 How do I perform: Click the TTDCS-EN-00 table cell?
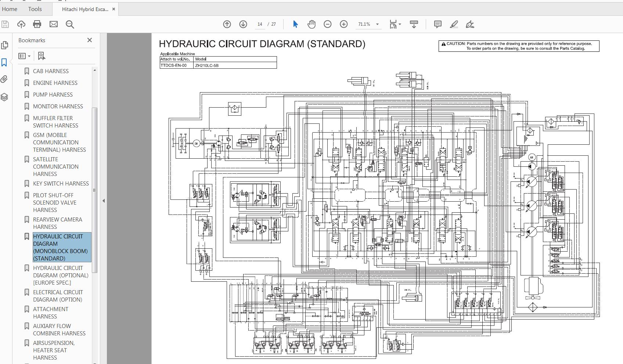177,65
